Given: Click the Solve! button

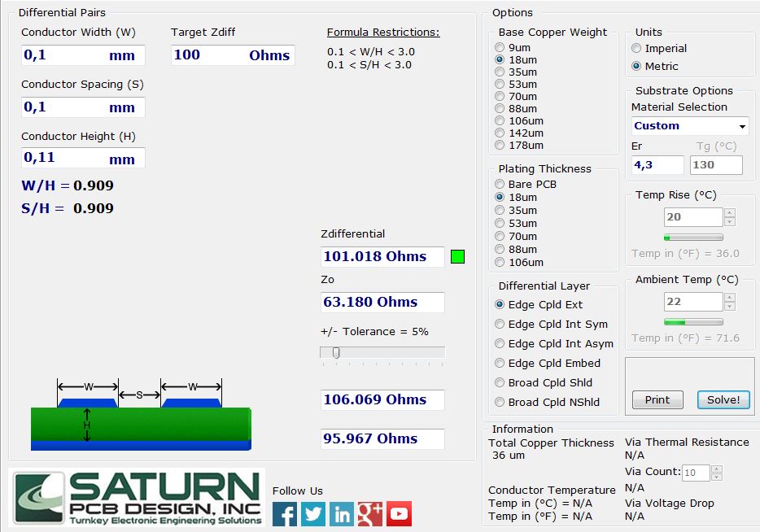Looking at the screenshot, I should point(723,399).
